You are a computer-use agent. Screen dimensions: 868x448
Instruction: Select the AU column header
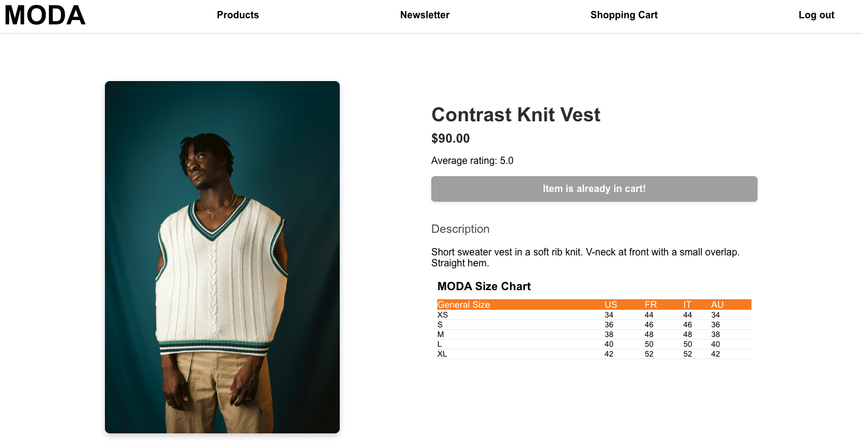tap(717, 305)
